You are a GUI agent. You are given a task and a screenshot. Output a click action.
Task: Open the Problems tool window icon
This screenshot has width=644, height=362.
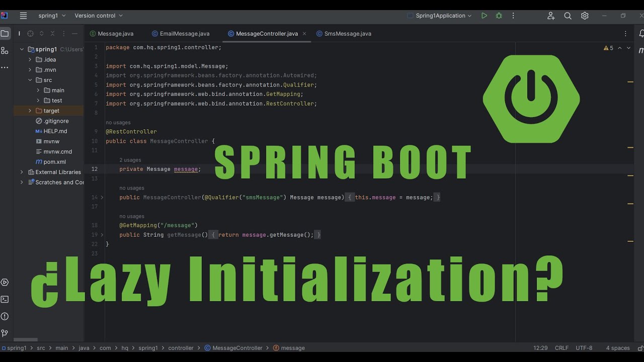pos(5,316)
